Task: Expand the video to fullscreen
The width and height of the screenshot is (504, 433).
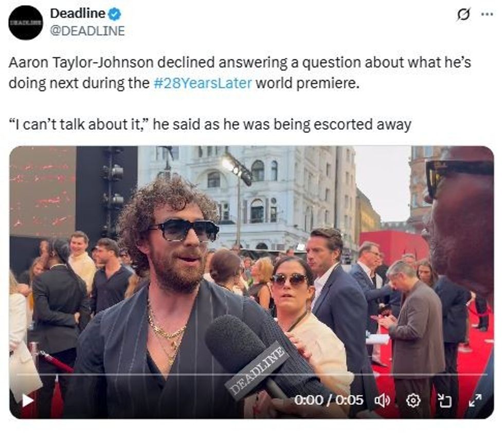Action: (x=475, y=401)
